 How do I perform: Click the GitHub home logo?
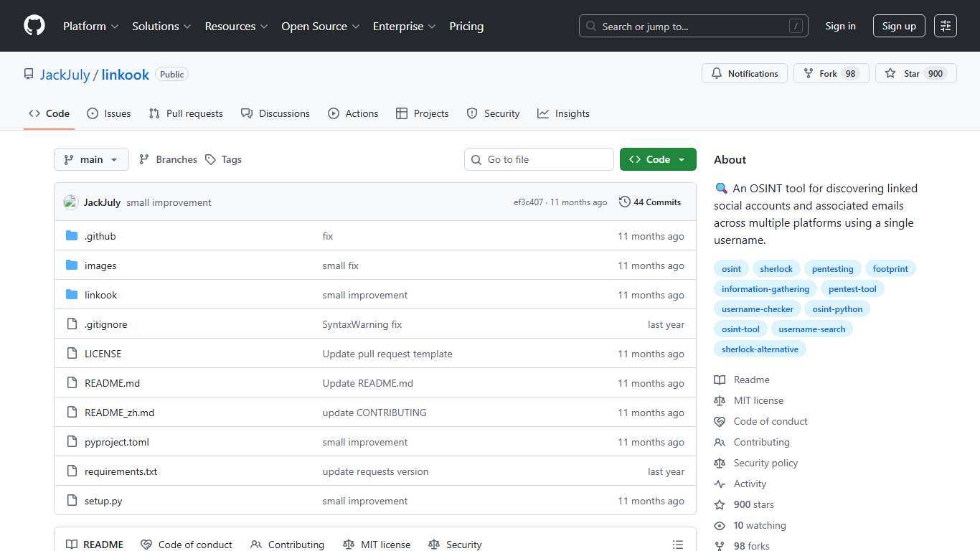tap(34, 26)
